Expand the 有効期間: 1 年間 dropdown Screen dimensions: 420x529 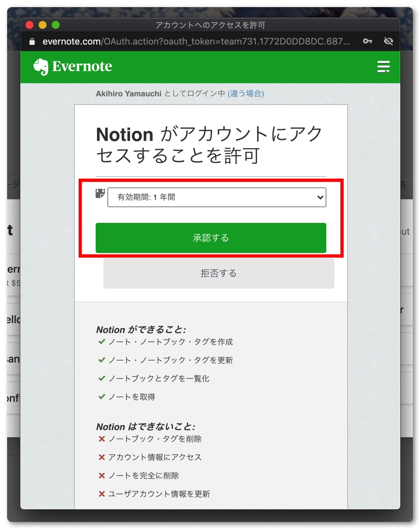(217, 197)
